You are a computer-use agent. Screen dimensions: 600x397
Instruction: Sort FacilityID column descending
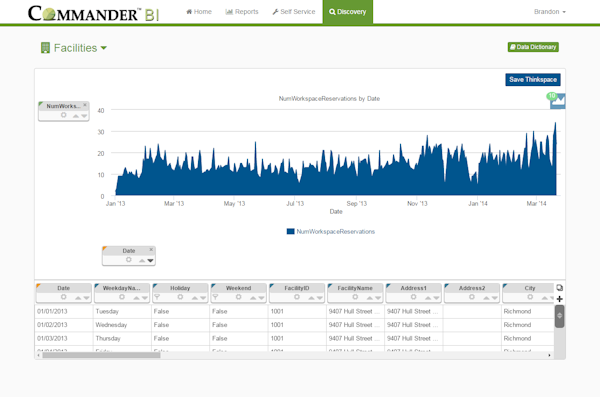click(x=320, y=297)
